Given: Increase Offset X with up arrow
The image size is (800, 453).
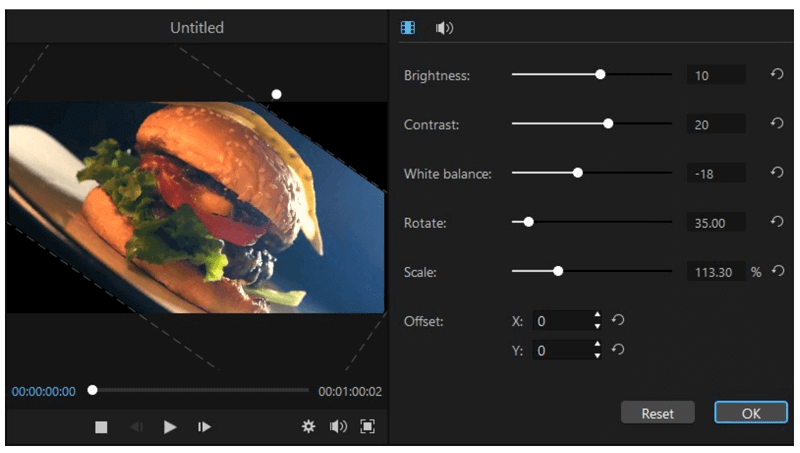Looking at the screenshot, I should click(597, 315).
